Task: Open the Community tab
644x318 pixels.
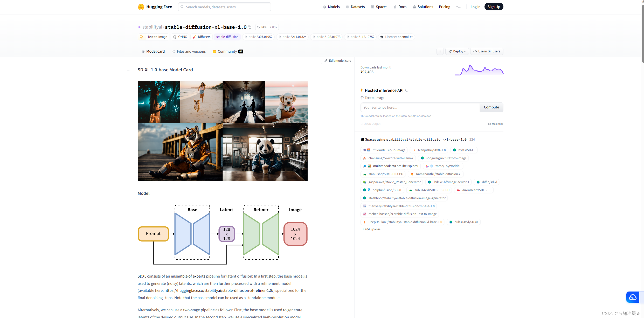Action: pyautogui.click(x=227, y=51)
